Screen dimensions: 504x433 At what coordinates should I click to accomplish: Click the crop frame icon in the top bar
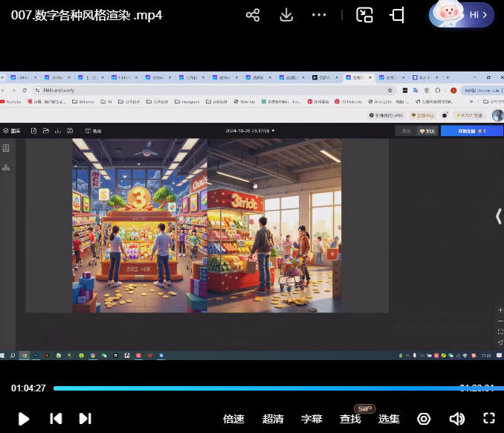398,15
